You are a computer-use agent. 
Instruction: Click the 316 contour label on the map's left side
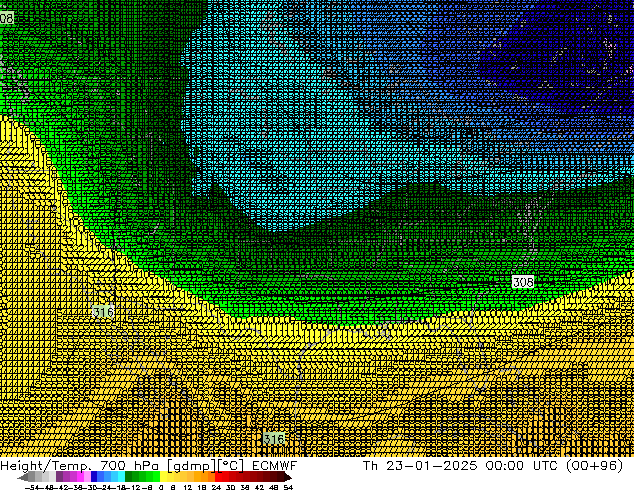tap(103, 312)
